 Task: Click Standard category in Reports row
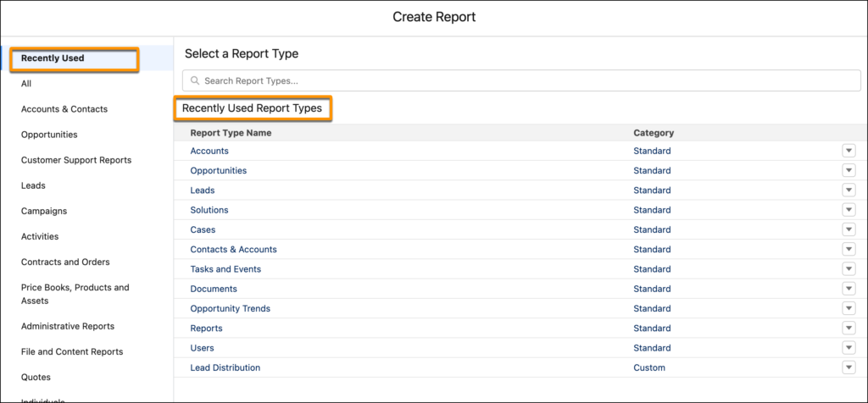(652, 328)
